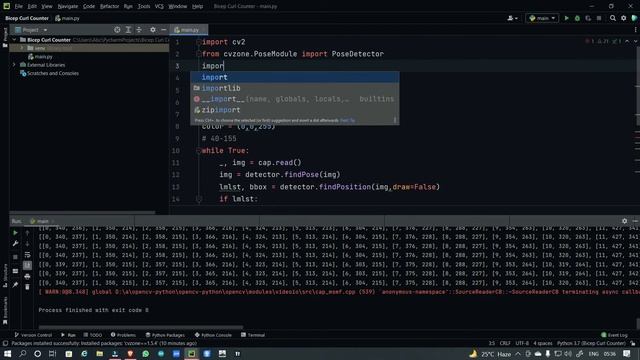Stop process using top toolbar stop icon
The image size is (640, 360).
pos(599,18)
